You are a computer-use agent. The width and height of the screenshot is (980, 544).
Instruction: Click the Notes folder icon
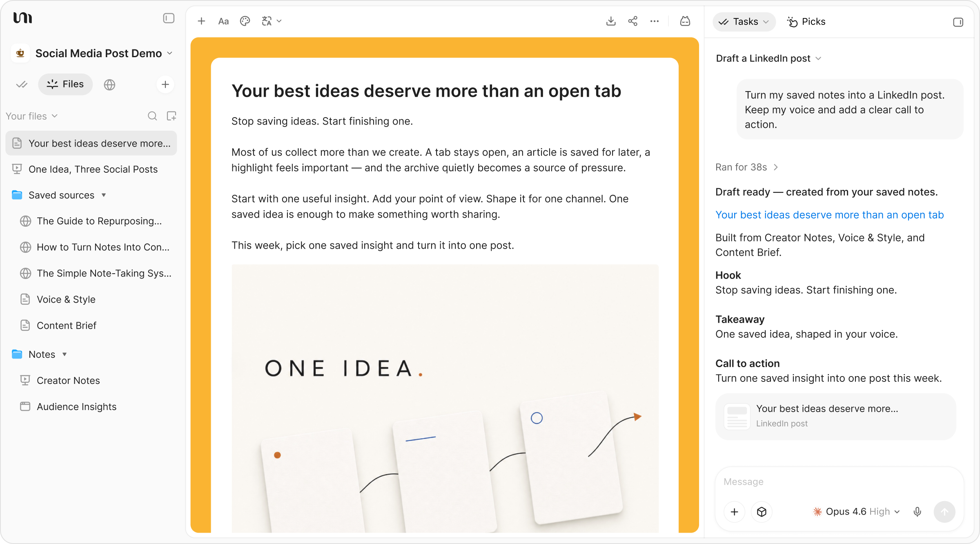pos(17,354)
